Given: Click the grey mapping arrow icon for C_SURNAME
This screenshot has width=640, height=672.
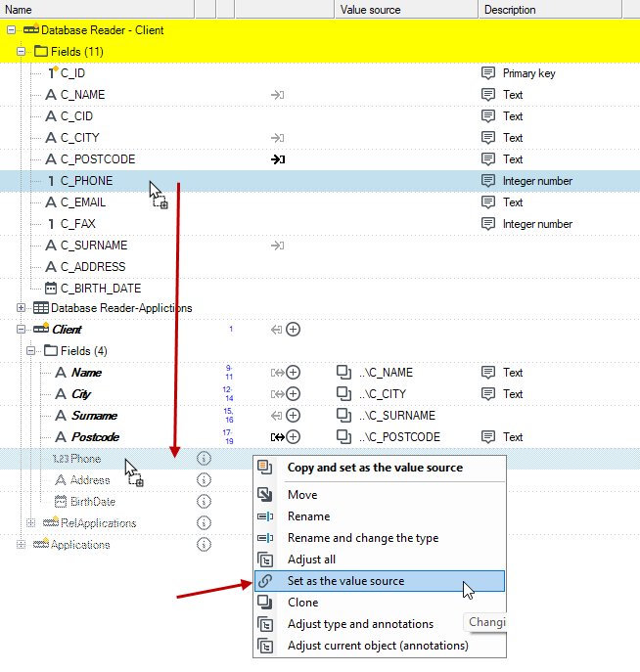Looking at the screenshot, I should pyautogui.click(x=277, y=246).
